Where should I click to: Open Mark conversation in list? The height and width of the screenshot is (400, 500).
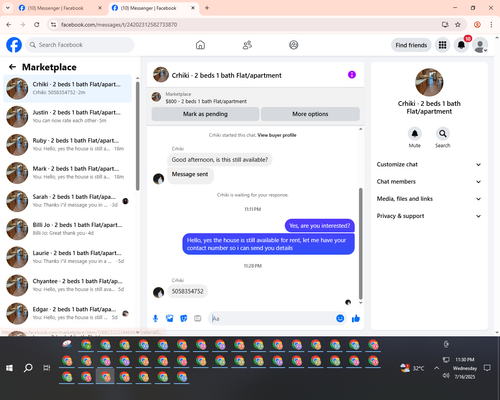coord(68,173)
